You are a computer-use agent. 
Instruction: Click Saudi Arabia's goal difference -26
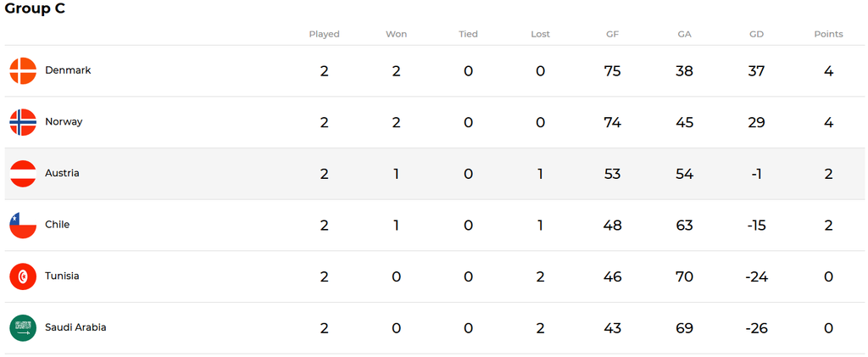click(x=756, y=328)
